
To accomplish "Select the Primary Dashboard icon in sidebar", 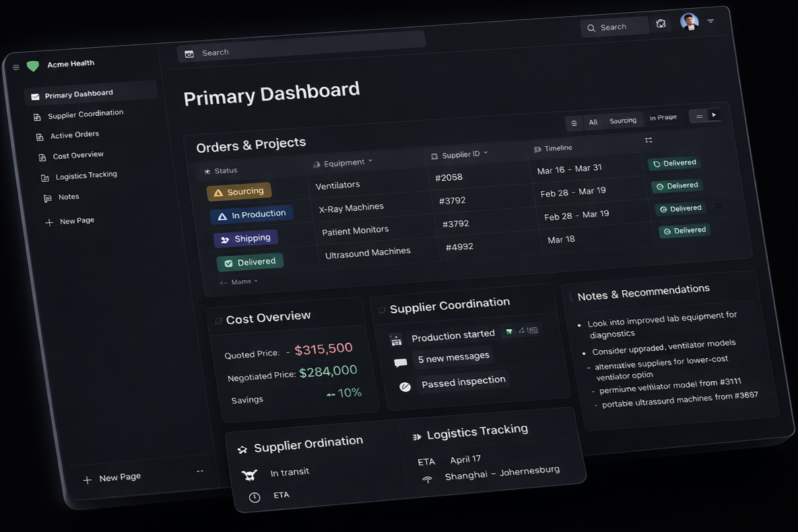I will pyautogui.click(x=35, y=95).
